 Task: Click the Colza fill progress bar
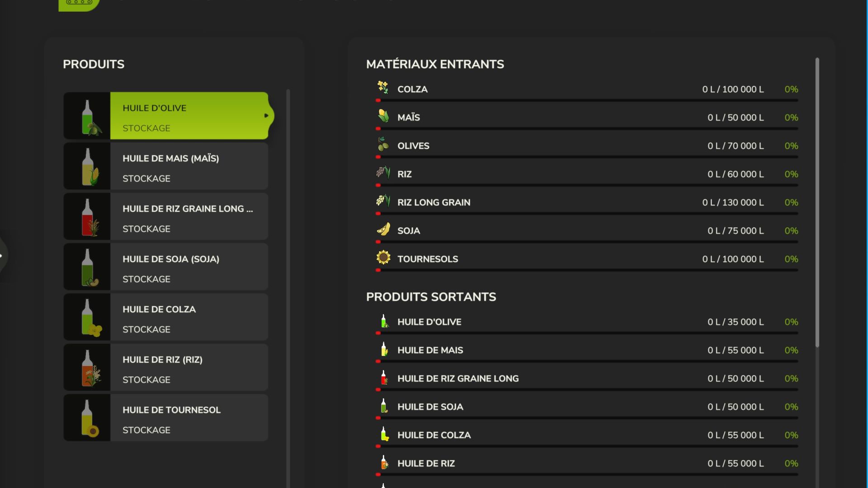pyautogui.click(x=587, y=100)
